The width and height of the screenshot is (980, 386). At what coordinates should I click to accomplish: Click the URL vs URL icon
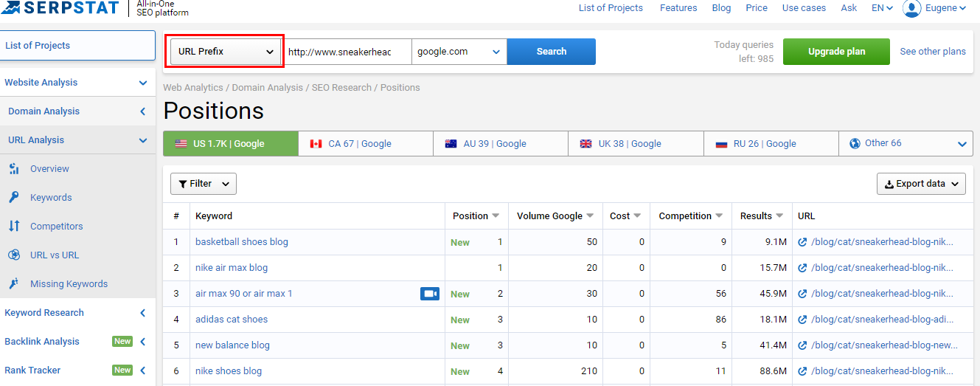(x=14, y=255)
